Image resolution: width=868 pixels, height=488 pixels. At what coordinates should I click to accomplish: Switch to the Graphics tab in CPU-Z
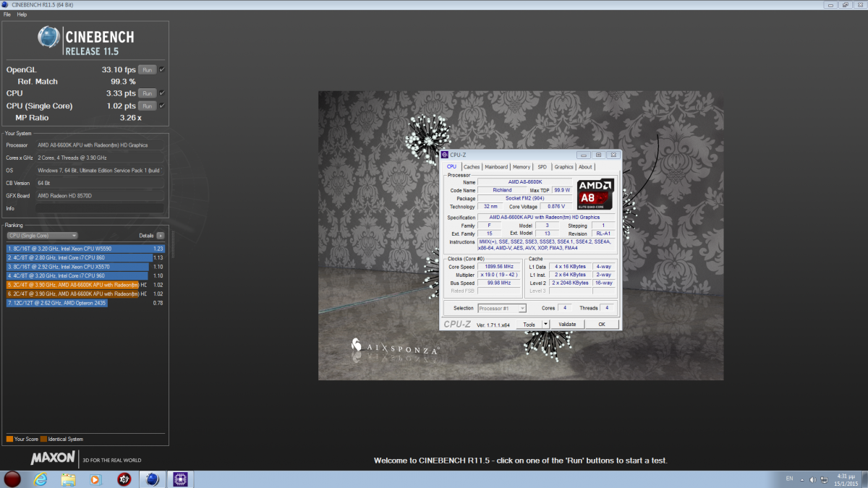tap(564, 167)
